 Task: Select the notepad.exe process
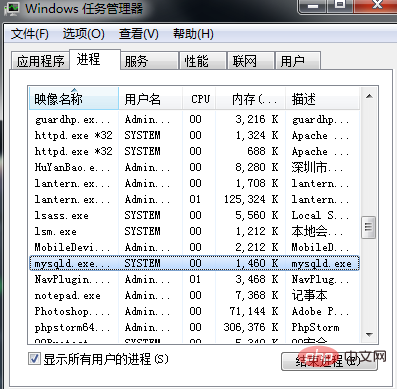[194, 295]
